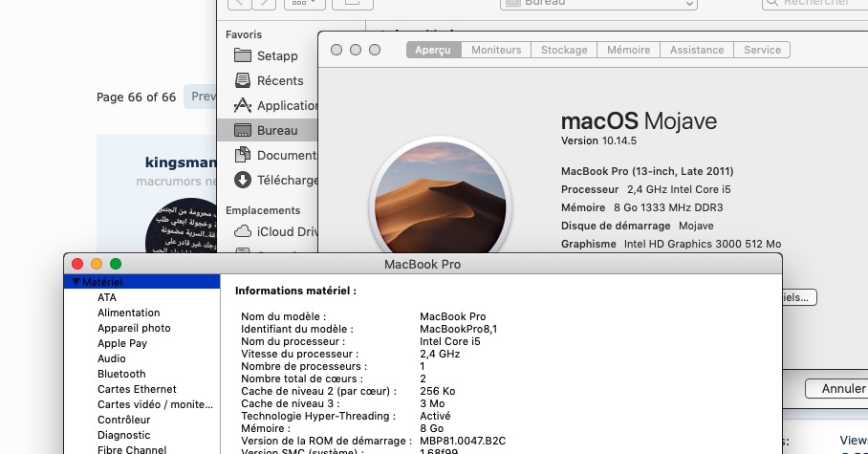This screenshot has height=454, width=868.
Task: Click the 8 Go 1333 MHz DDR3 text
Action: coord(668,207)
